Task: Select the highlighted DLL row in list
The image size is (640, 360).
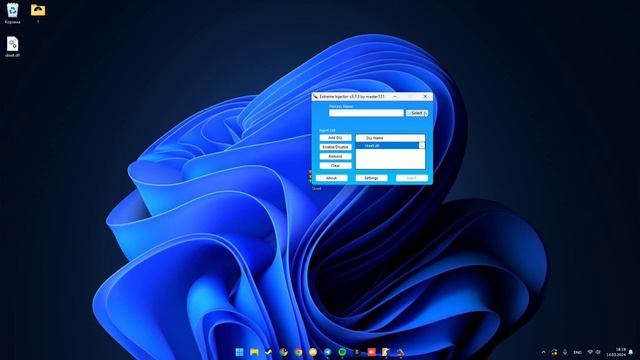Action: (x=388, y=146)
